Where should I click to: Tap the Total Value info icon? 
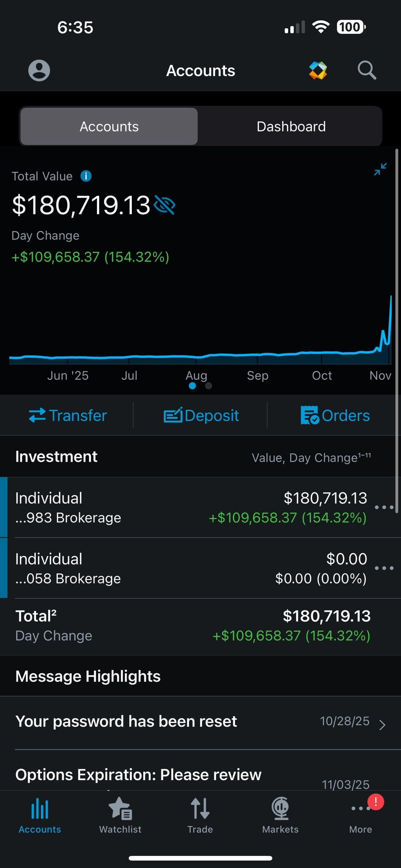[x=86, y=176]
